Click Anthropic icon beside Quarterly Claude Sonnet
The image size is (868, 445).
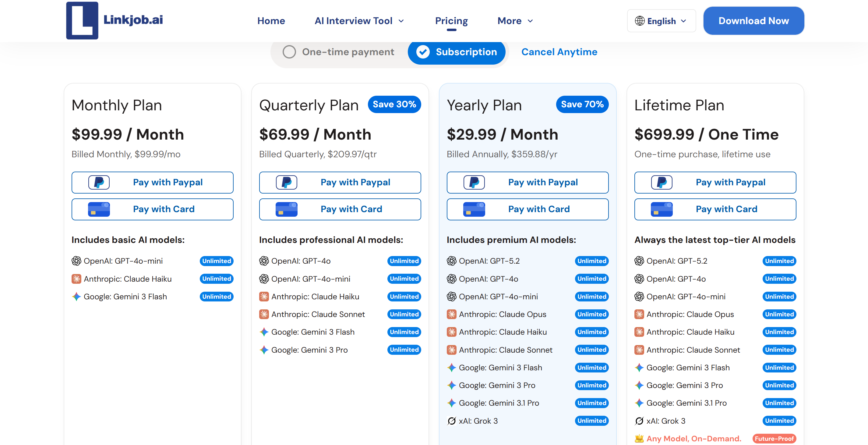click(264, 314)
